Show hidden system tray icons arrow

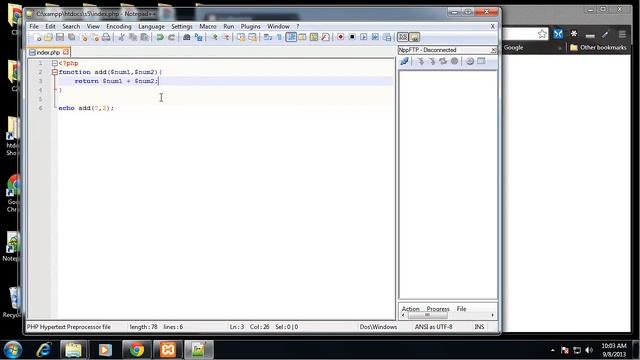click(553, 350)
